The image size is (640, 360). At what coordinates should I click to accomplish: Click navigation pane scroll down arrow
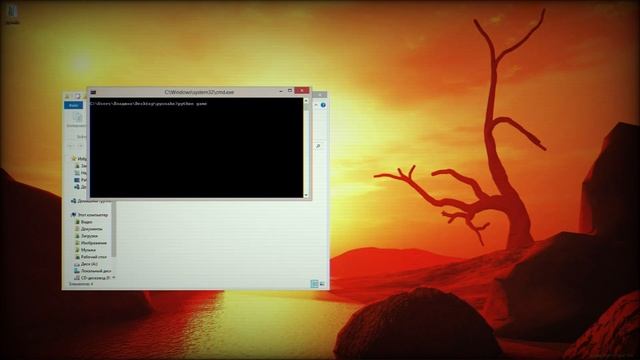(114, 278)
